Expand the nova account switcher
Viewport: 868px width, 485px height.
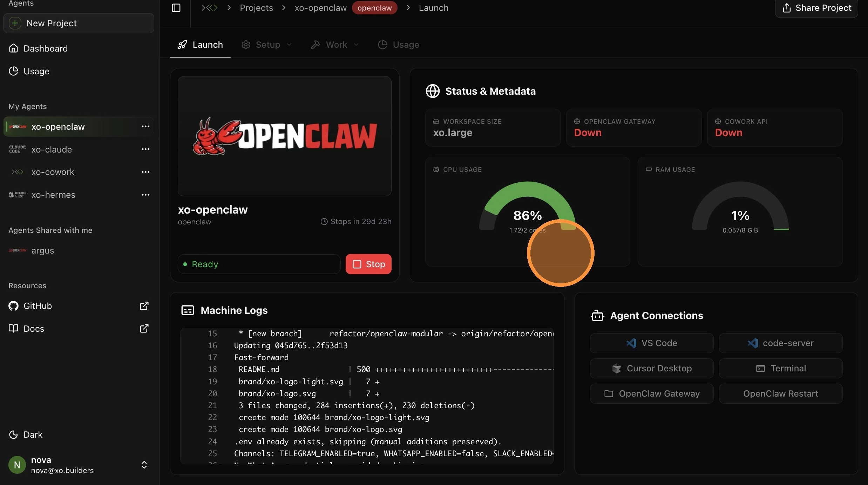tap(144, 465)
